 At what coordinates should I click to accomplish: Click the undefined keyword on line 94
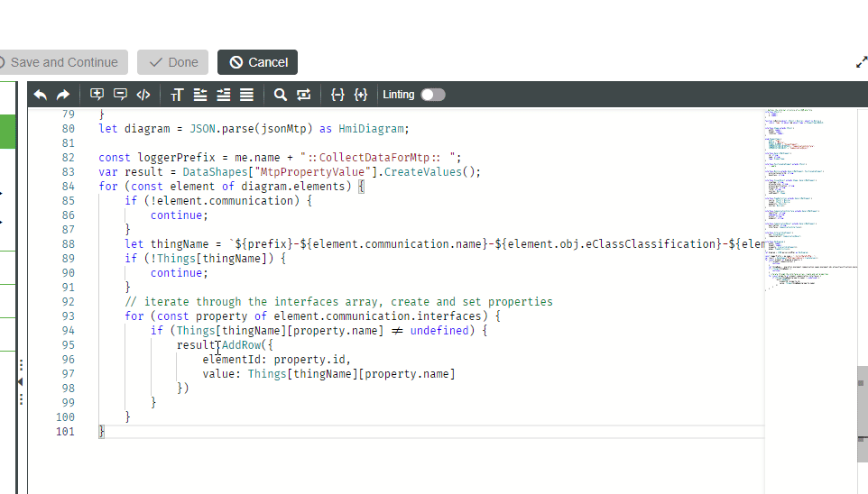point(439,331)
